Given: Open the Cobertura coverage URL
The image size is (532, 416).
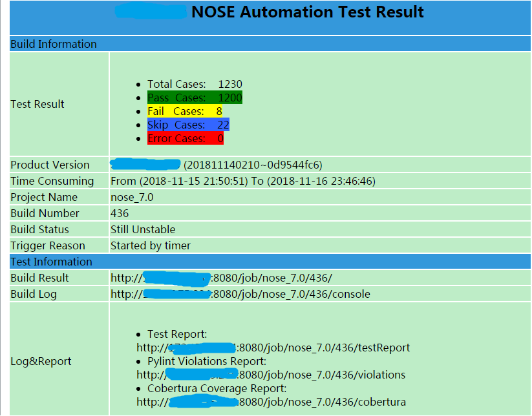Looking at the screenshot, I should [271, 402].
